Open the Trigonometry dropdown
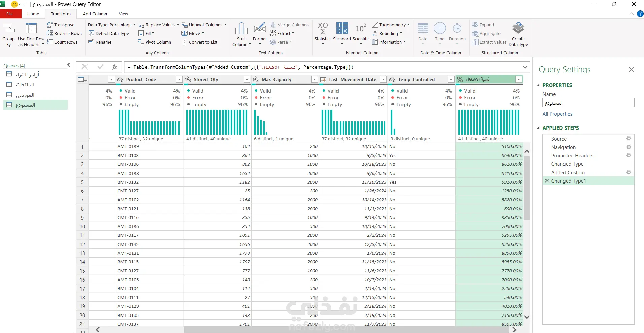Screen dimensions: 644x333 [x=391, y=25]
